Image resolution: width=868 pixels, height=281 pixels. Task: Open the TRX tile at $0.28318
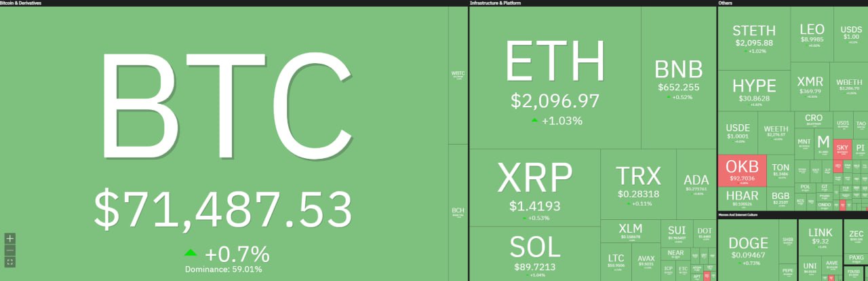(638, 183)
